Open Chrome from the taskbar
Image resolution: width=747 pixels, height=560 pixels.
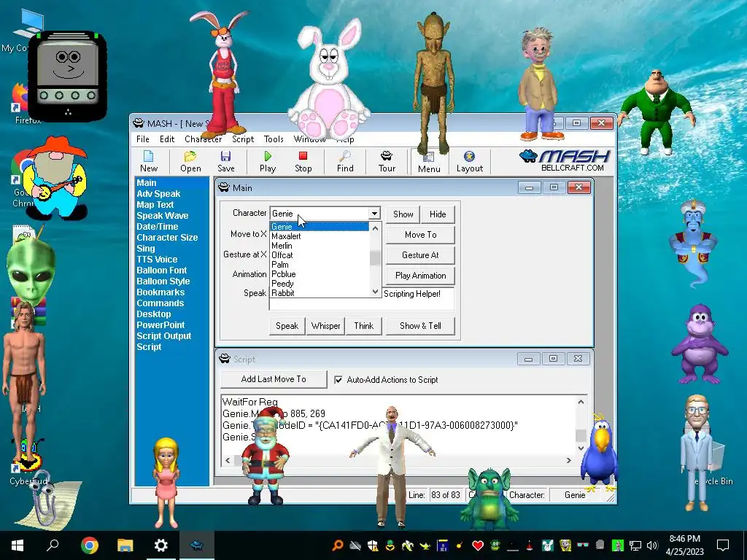[89, 545]
